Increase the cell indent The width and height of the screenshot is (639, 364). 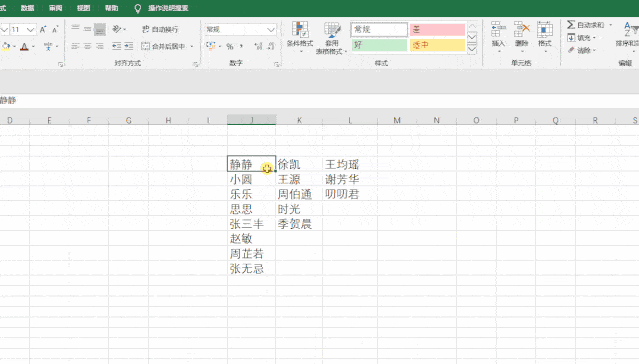(x=129, y=46)
